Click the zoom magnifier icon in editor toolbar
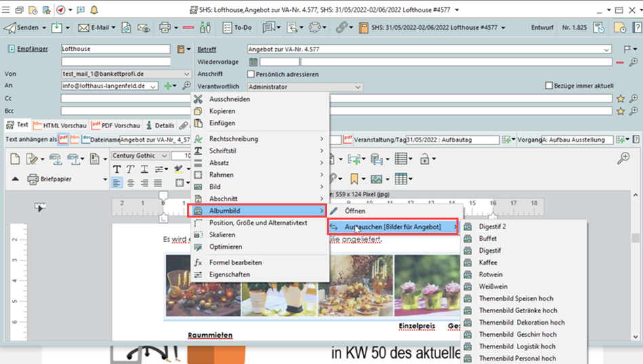Viewport: 643px width, 364px height. click(x=623, y=158)
